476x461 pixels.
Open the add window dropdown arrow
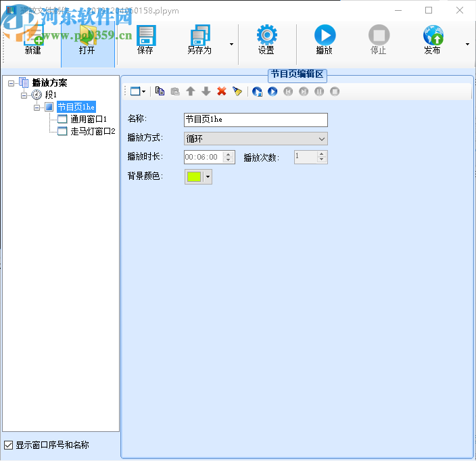point(144,91)
